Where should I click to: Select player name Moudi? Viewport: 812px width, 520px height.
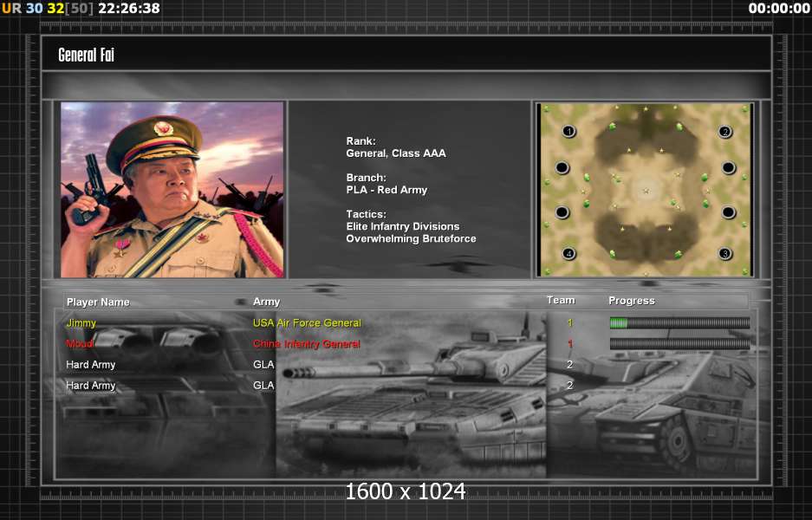[80, 344]
